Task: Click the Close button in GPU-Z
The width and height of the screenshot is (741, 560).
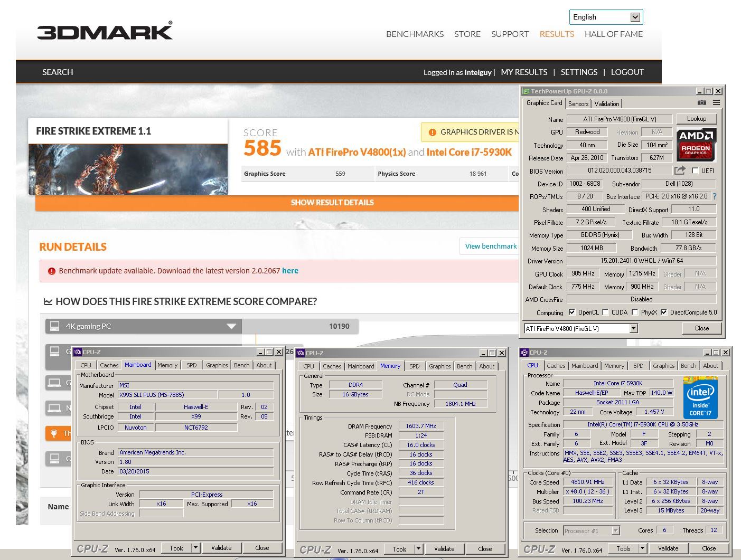Action: coord(701,328)
